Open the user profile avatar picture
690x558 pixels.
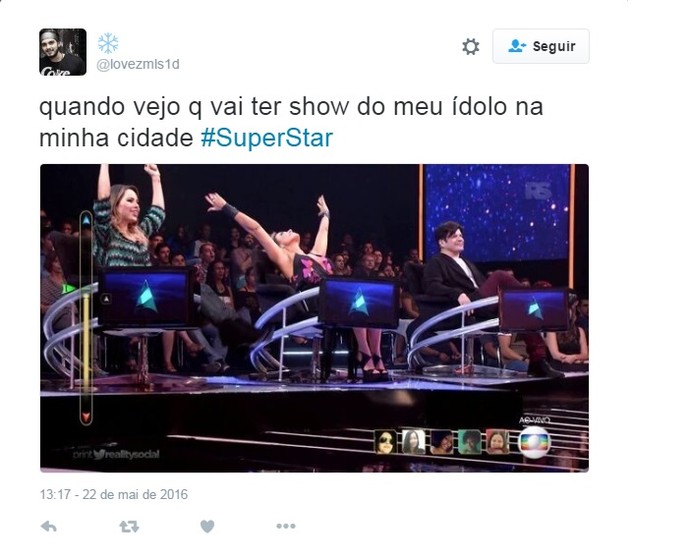(62, 52)
